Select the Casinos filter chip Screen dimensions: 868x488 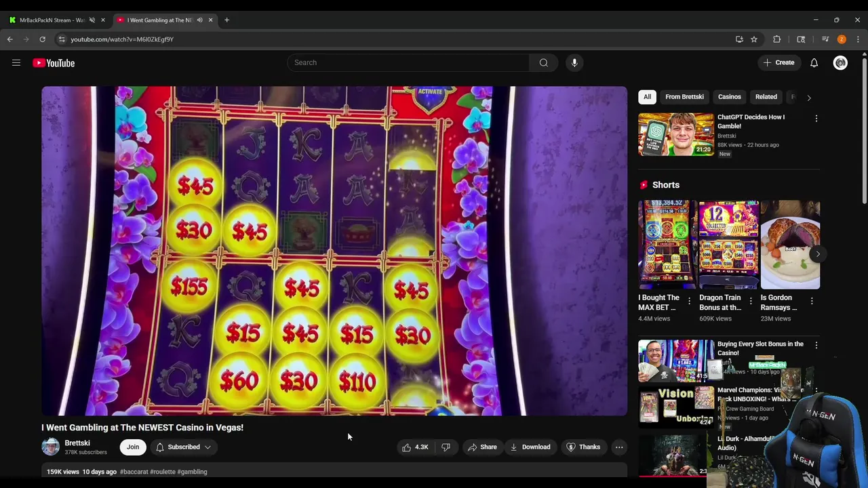[730, 97]
